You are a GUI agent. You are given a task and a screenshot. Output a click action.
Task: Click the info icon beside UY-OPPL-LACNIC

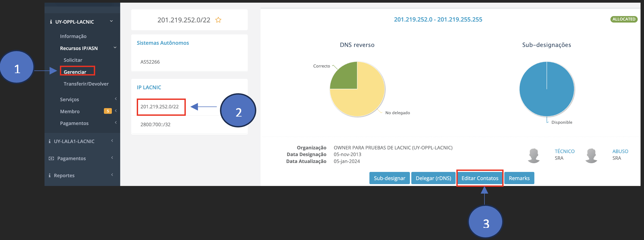tap(51, 22)
